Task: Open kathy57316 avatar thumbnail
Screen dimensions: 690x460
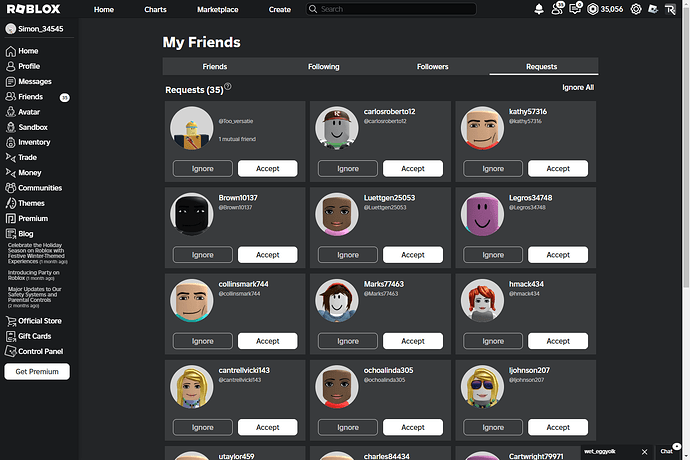Action: click(x=482, y=128)
